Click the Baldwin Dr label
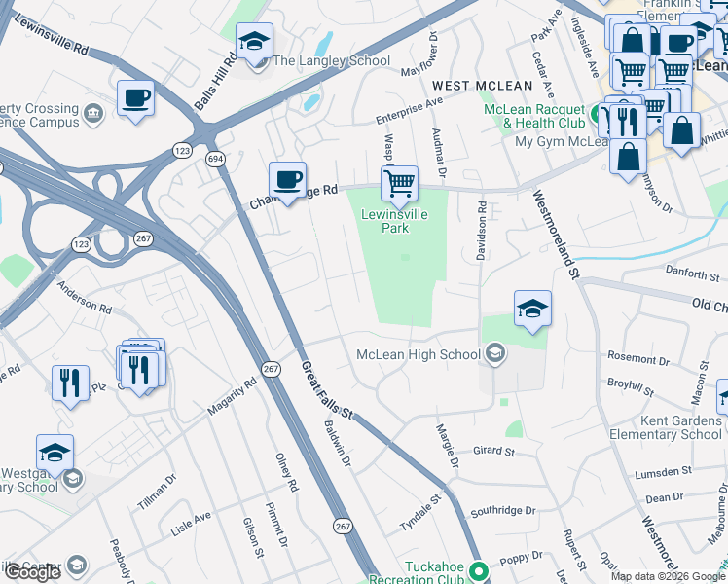Screen dimensions: 728x584 [337, 444]
